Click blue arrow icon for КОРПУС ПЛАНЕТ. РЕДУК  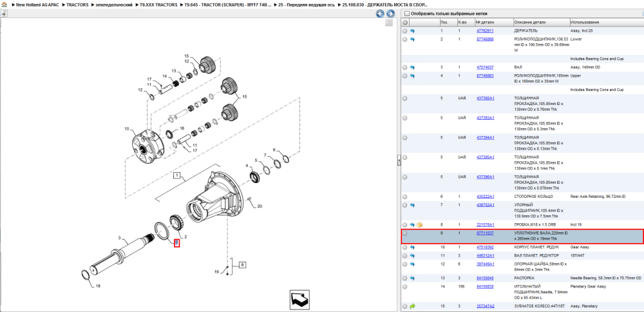point(412,248)
